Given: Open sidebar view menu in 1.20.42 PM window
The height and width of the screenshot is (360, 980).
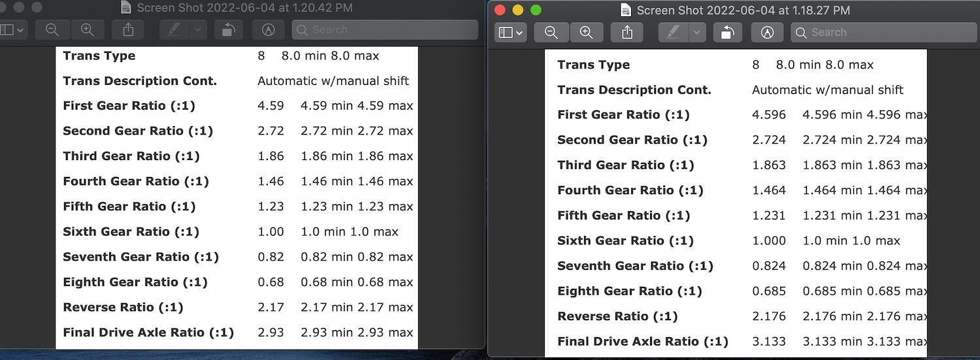Looking at the screenshot, I should [x=12, y=29].
